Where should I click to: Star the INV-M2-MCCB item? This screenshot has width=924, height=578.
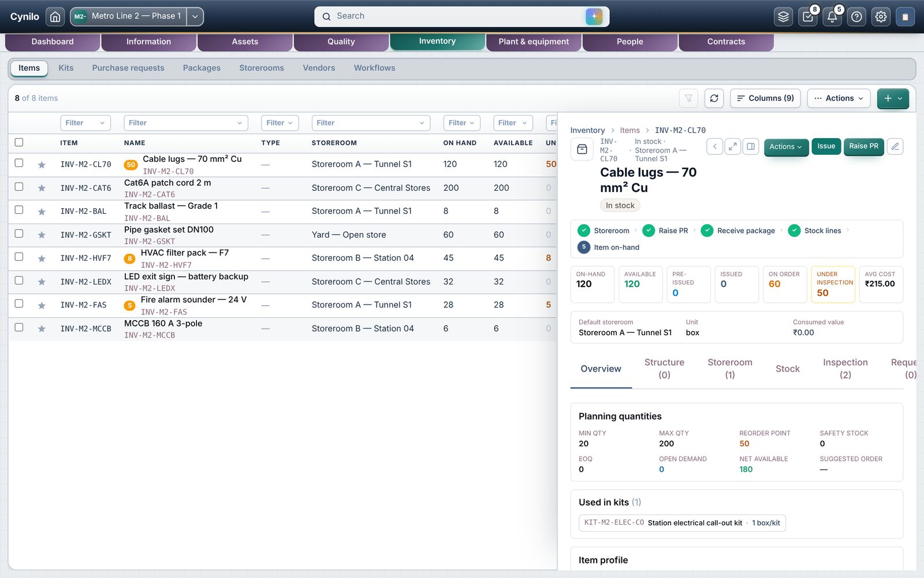tap(42, 329)
